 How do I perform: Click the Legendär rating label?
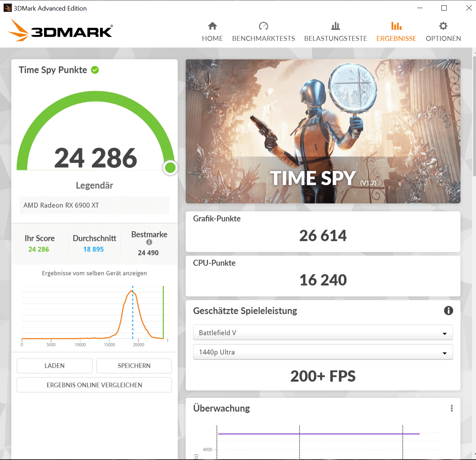[x=94, y=186]
